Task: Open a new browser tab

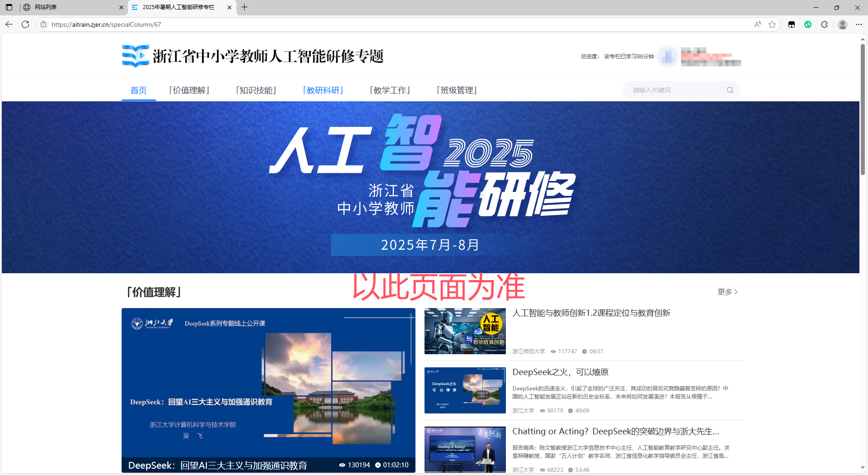Action: 245,7
